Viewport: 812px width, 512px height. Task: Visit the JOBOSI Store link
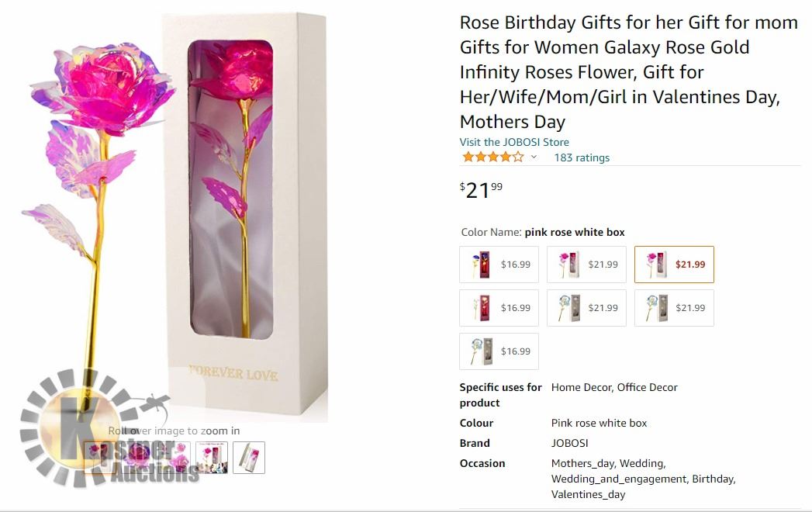(x=514, y=142)
